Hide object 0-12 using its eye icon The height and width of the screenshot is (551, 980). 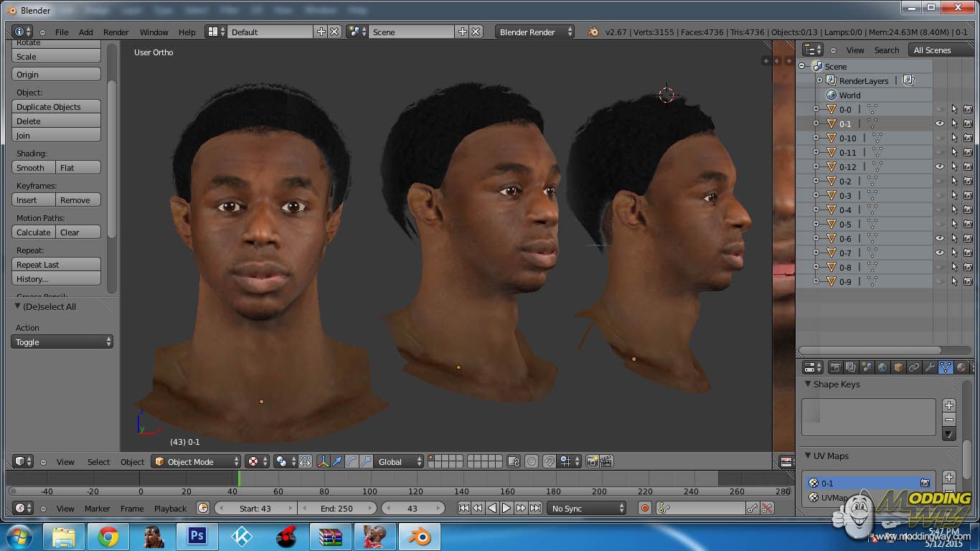point(940,166)
